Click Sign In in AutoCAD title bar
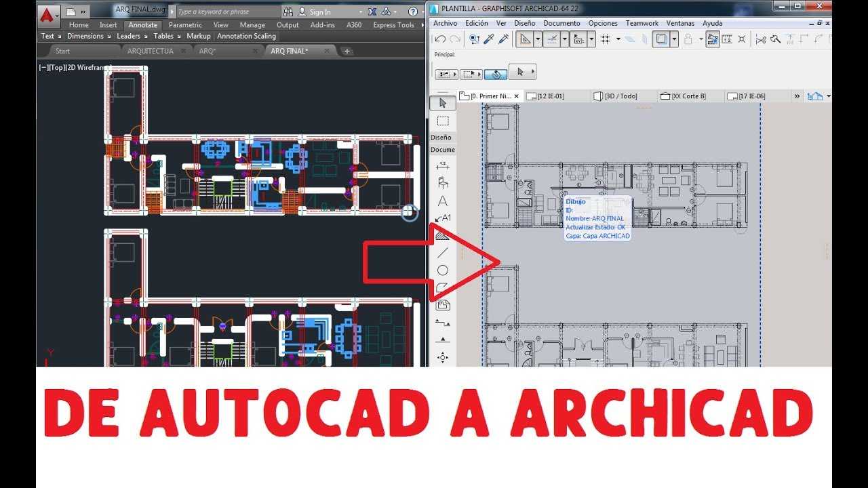Image resolution: width=868 pixels, height=488 pixels. point(320,12)
